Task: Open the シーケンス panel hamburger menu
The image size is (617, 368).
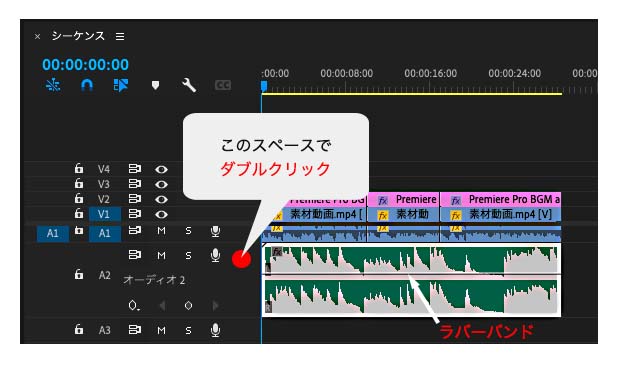Action: pyautogui.click(x=120, y=37)
